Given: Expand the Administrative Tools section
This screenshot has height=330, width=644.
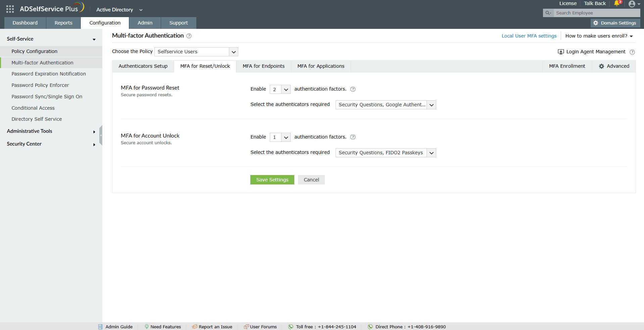Looking at the screenshot, I should pyautogui.click(x=94, y=132).
